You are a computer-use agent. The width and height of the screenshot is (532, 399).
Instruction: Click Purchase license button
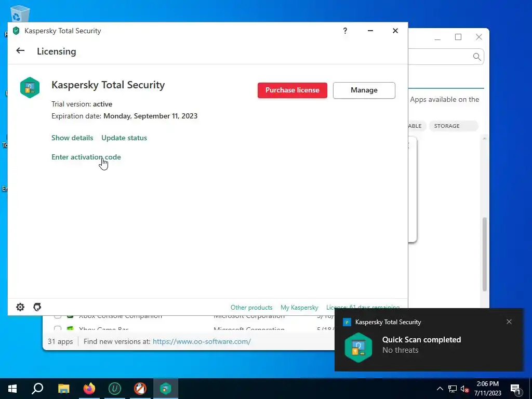click(x=292, y=90)
